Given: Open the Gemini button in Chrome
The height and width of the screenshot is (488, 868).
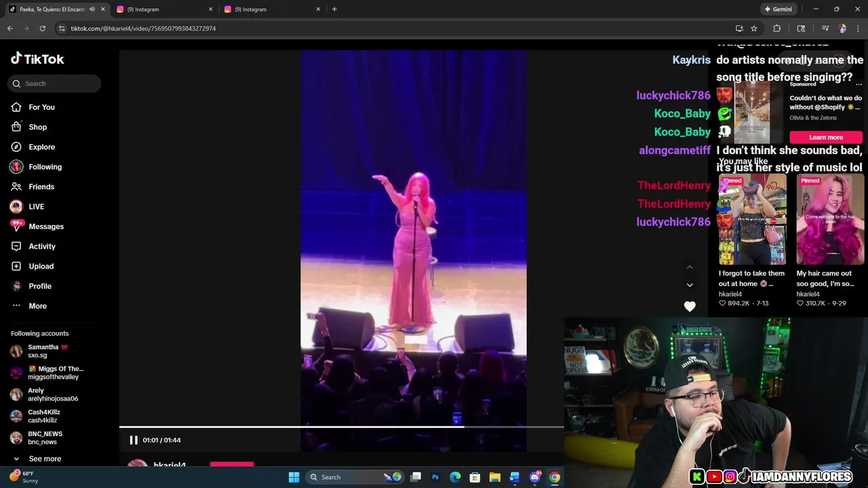Looking at the screenshot, I should (x=778, y=9).
